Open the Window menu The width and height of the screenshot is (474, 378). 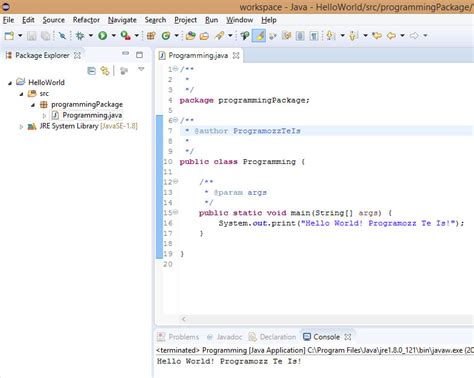point(240,20)
